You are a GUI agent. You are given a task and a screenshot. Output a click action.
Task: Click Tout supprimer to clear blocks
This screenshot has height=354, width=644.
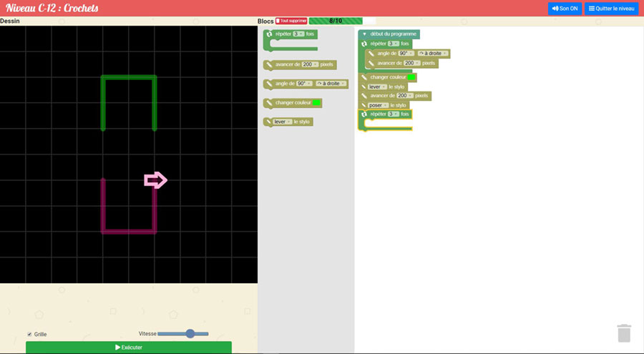[291, 21]
